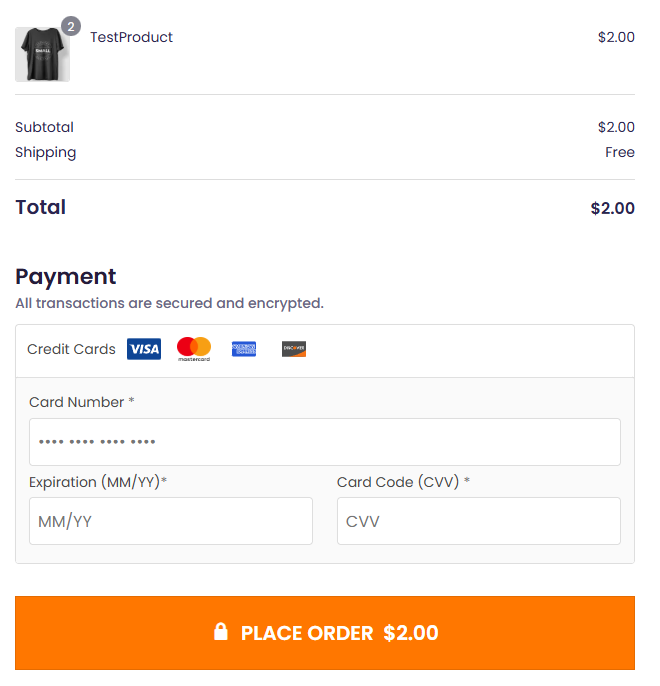Click the TestProduct name text
This screenshot has height=686, width=660.
131,37
